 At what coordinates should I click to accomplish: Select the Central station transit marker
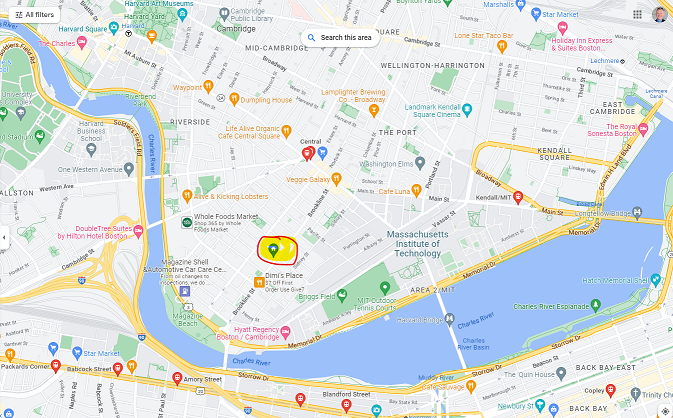308,153
